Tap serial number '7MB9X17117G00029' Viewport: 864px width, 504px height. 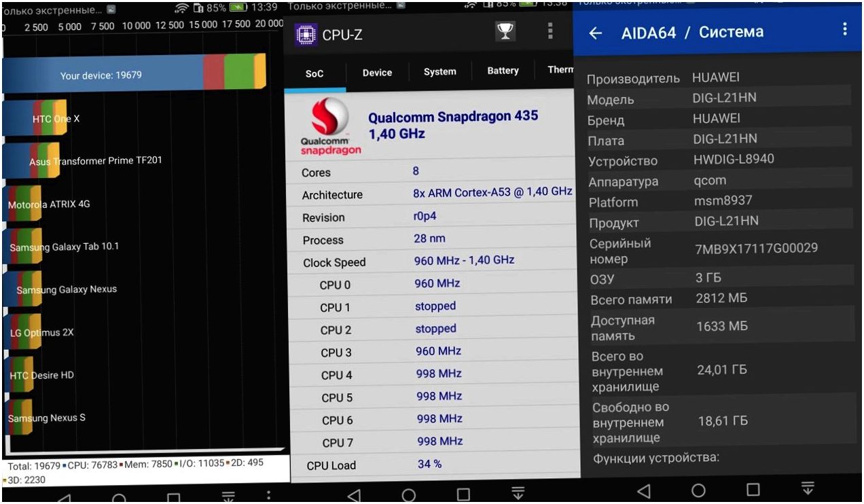pos(756,249)
